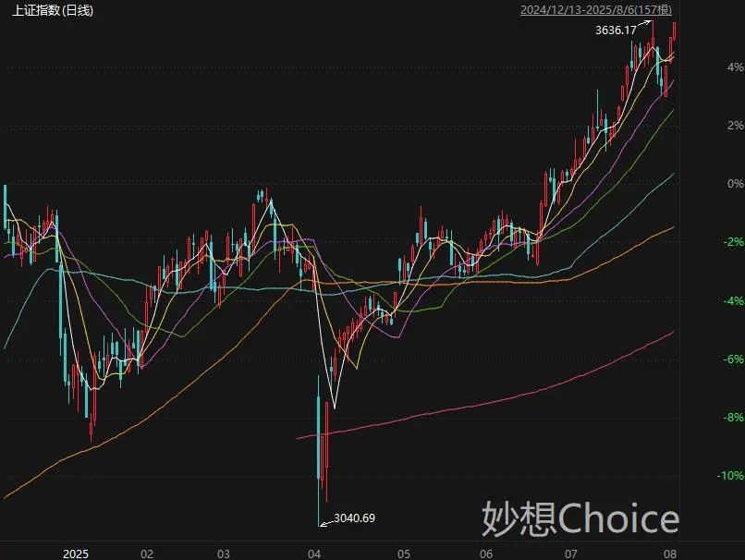Click the -6% label on the right axis

733,359
